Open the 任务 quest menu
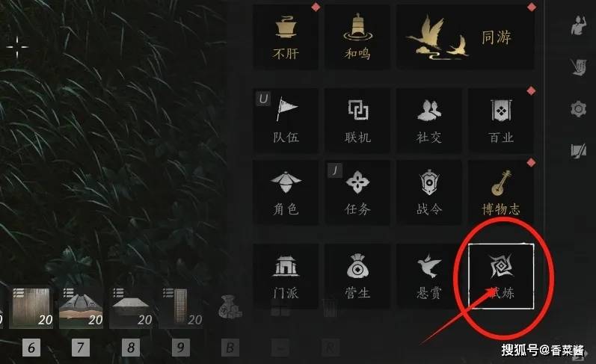 357,192
